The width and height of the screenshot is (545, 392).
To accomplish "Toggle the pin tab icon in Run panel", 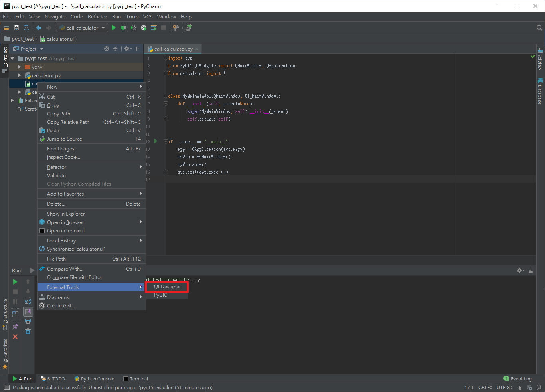I will point(15,327).
